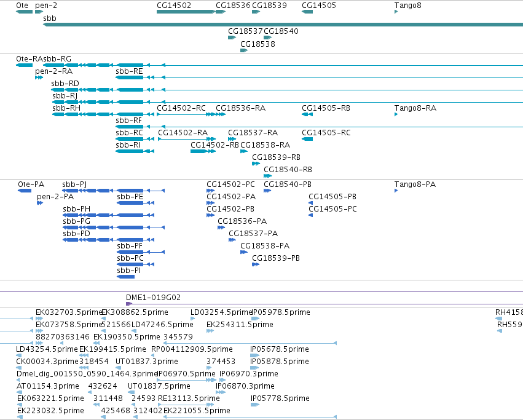Select the Ote gene feature
This screenshot has height=420, width=523.
(x=25, y=12)
